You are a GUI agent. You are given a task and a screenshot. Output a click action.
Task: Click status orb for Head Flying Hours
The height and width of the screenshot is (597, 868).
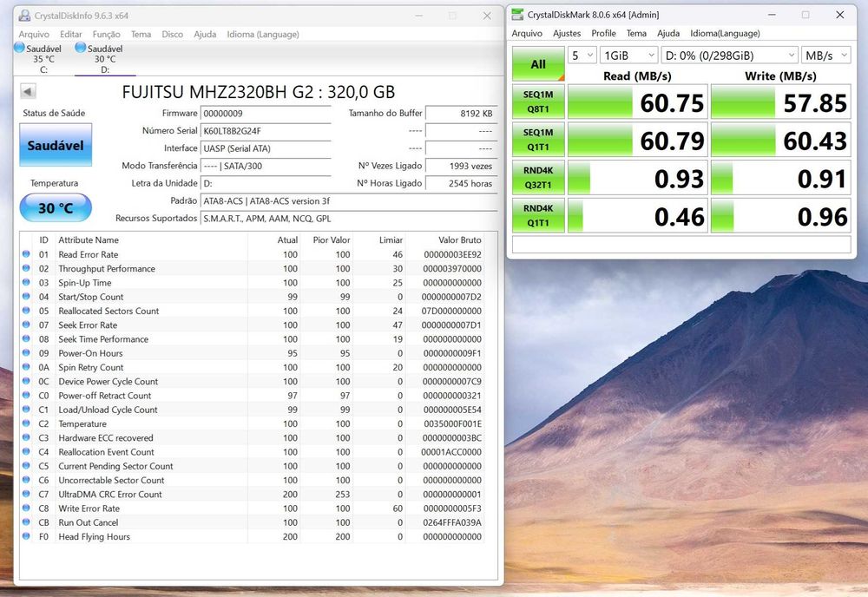point(26,536)
